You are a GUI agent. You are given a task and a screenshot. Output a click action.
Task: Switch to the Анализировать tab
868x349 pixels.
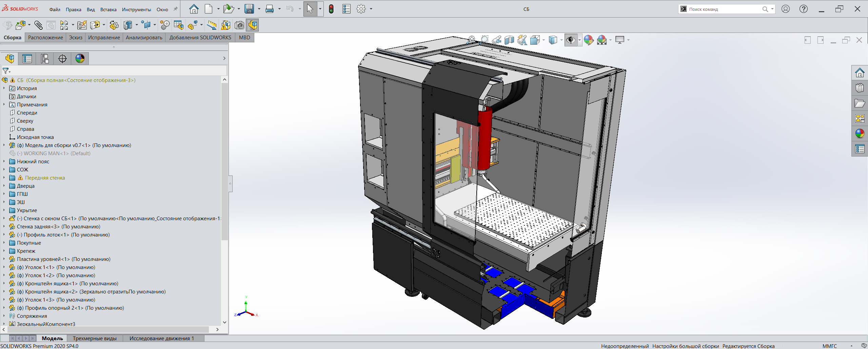coord(144,38)
